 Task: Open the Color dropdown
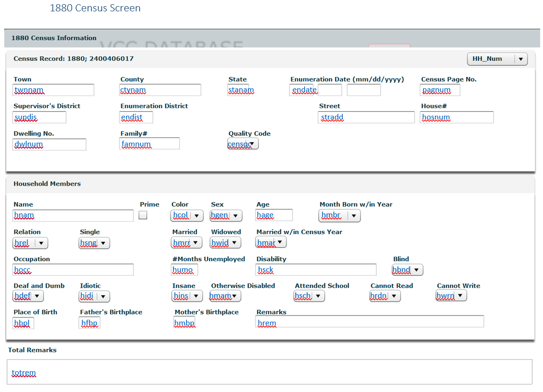pos(187,215)
